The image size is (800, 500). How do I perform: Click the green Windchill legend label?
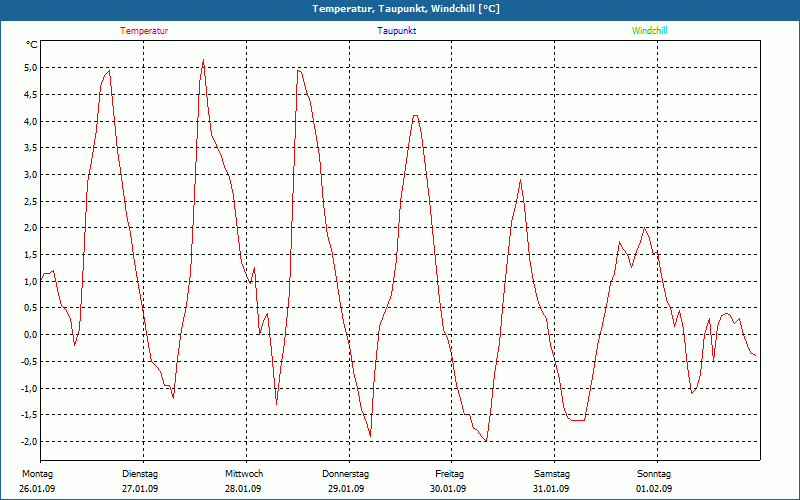(x=649, y=31)
